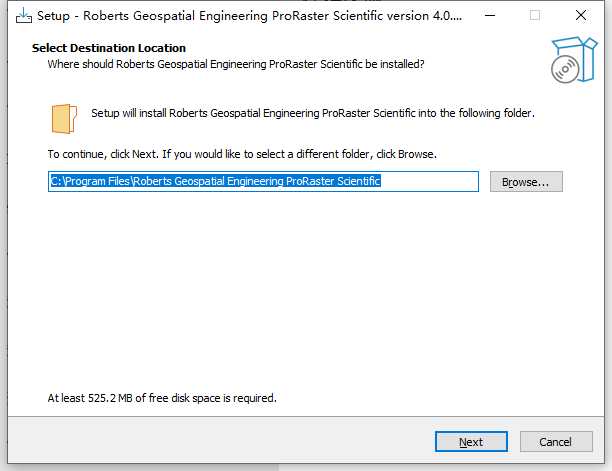The width and height of the screenshot is (612, 471).
Task: Click the 'Where should Roberts Geospatial' subtitle text
Action: (x=236, y=64)
